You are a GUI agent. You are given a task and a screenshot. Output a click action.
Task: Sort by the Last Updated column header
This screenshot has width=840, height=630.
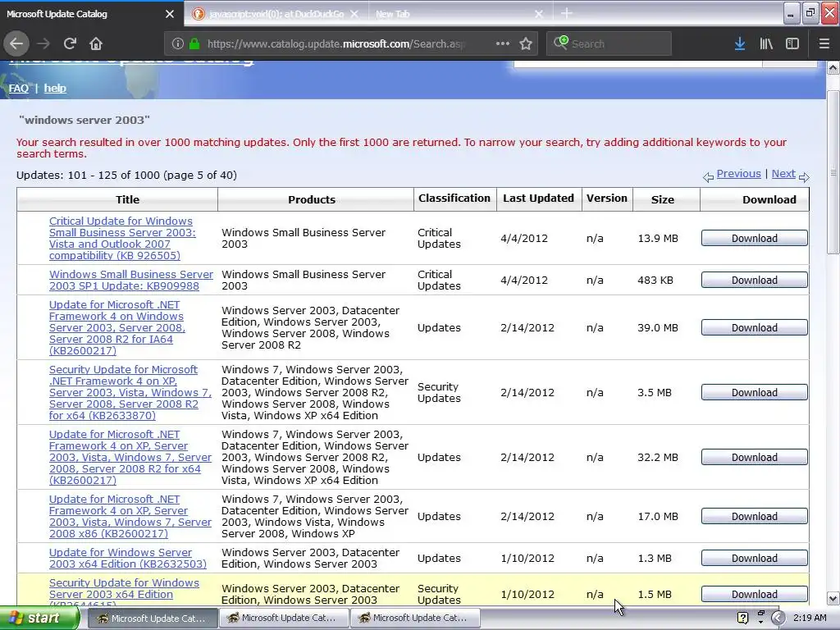[539, 199]
